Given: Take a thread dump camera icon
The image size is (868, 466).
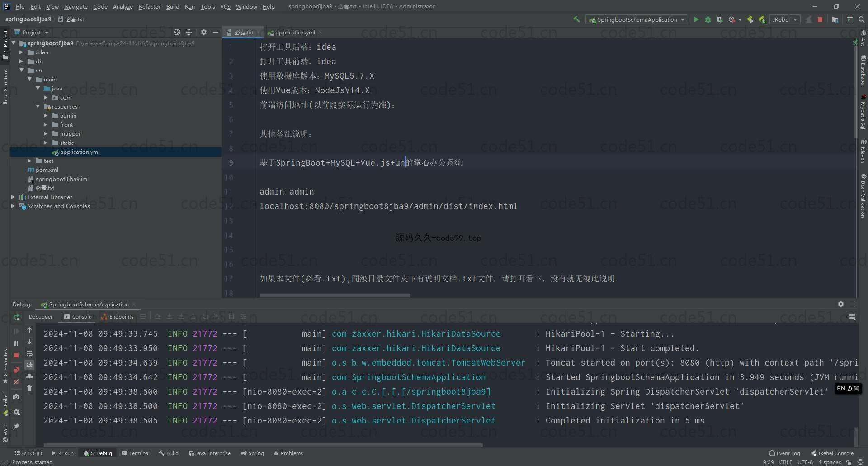Looking at the screenshot, I should [16, 397].
